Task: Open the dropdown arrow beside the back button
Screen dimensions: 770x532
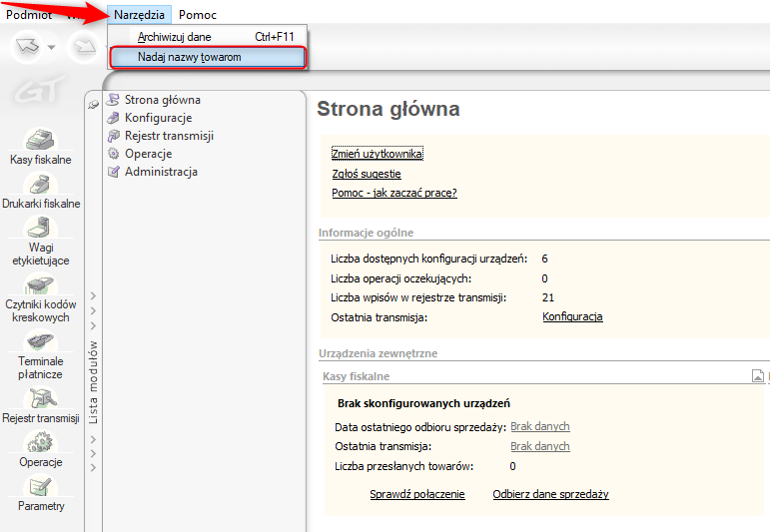Action: point(52,47)
